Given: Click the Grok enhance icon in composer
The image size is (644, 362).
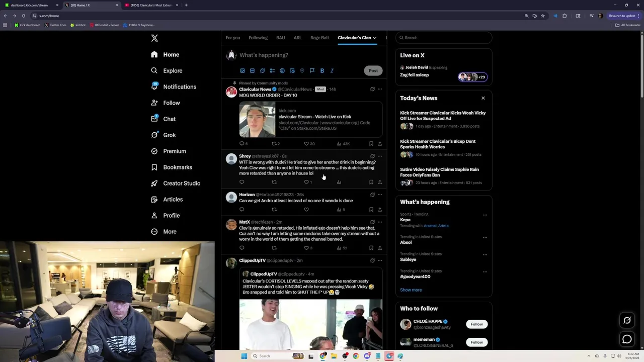Looking at the screenshot, I should click(x=262, y=70).
